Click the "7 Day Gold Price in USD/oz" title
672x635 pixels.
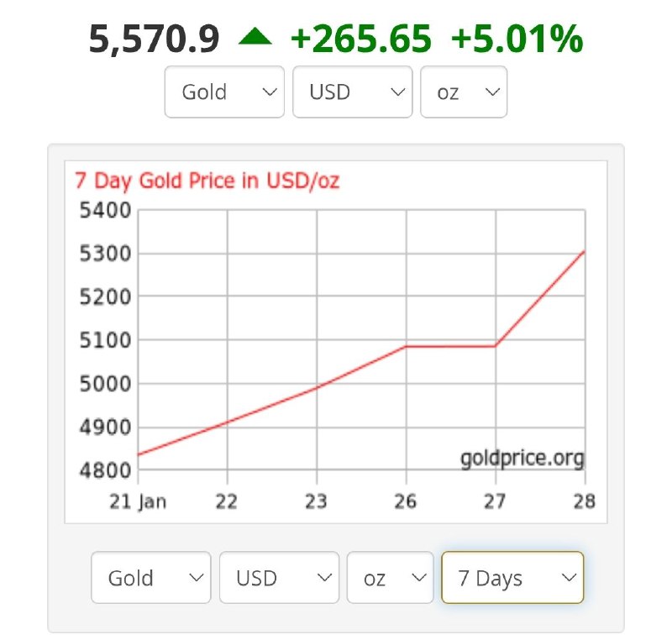(207, 180)
